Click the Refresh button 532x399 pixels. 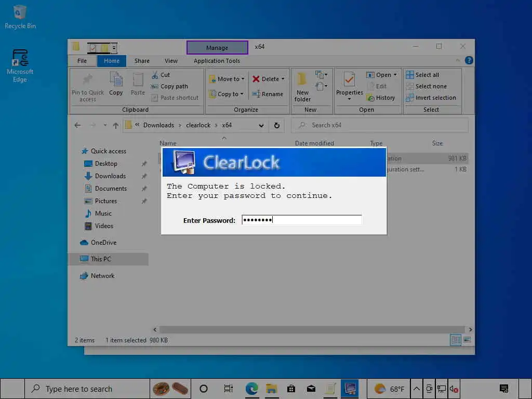pyautogui.click(x=277, y=125)
